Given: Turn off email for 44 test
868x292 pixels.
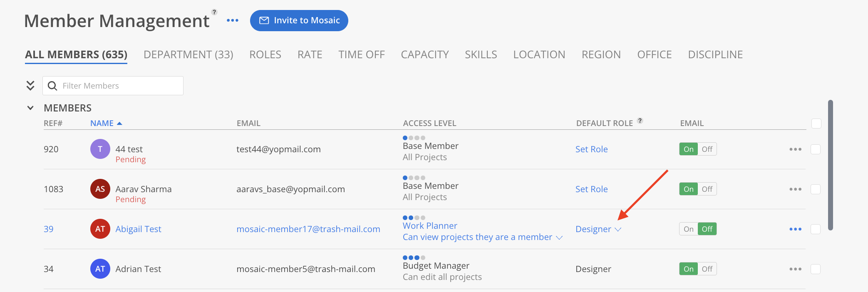Looking at the screenshot, I should tap(707, 149).
